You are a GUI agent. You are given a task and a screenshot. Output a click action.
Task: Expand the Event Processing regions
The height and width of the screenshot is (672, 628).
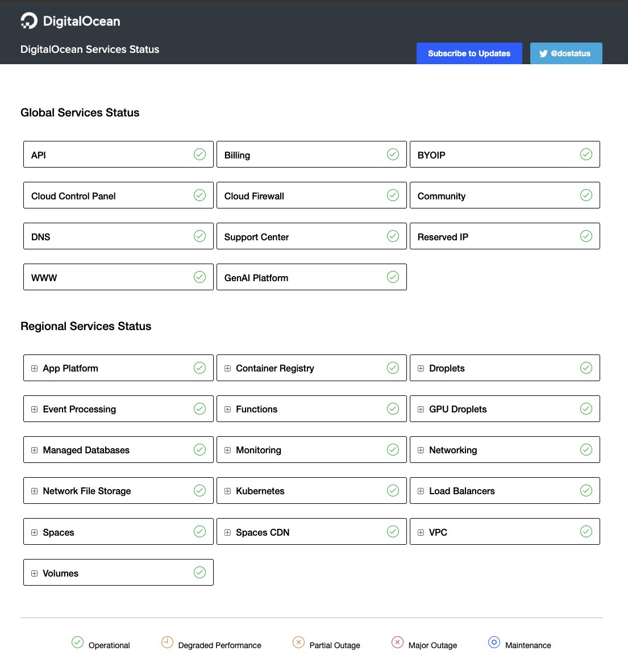coord(34,410)
